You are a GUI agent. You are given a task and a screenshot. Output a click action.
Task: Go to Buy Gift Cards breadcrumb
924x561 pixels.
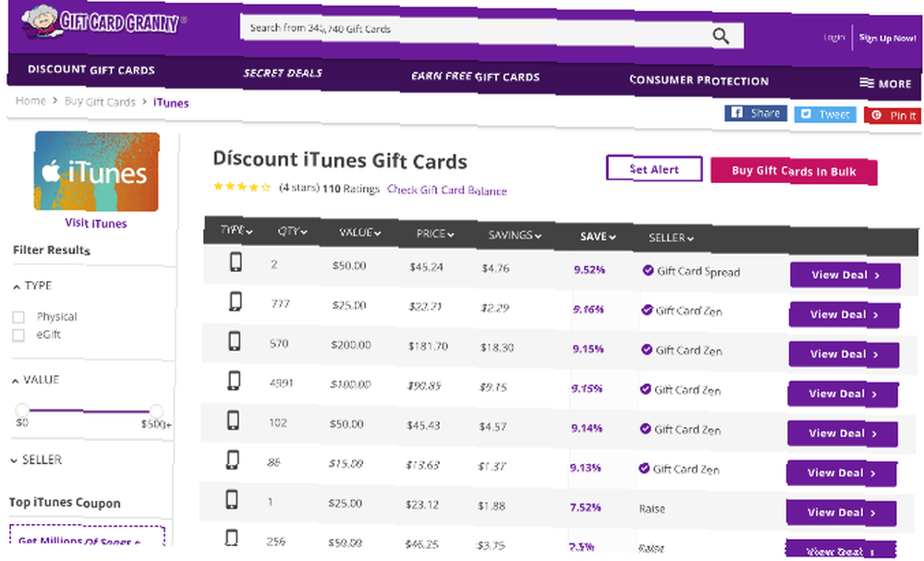point(100,102)
